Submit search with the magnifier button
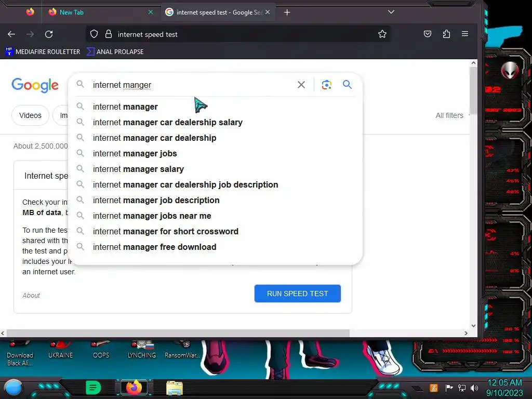This screenshot has height=399, width=532. coord(347,85)
